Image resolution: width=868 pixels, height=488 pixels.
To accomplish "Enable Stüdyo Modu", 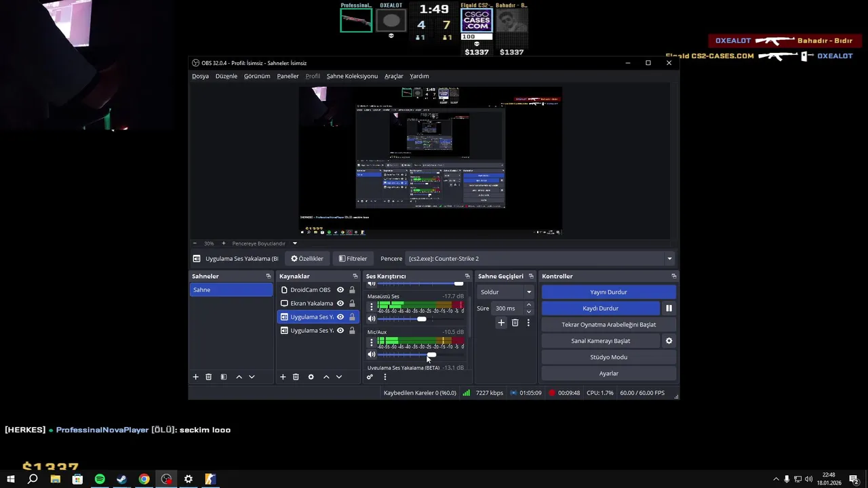I will [608, 357].
